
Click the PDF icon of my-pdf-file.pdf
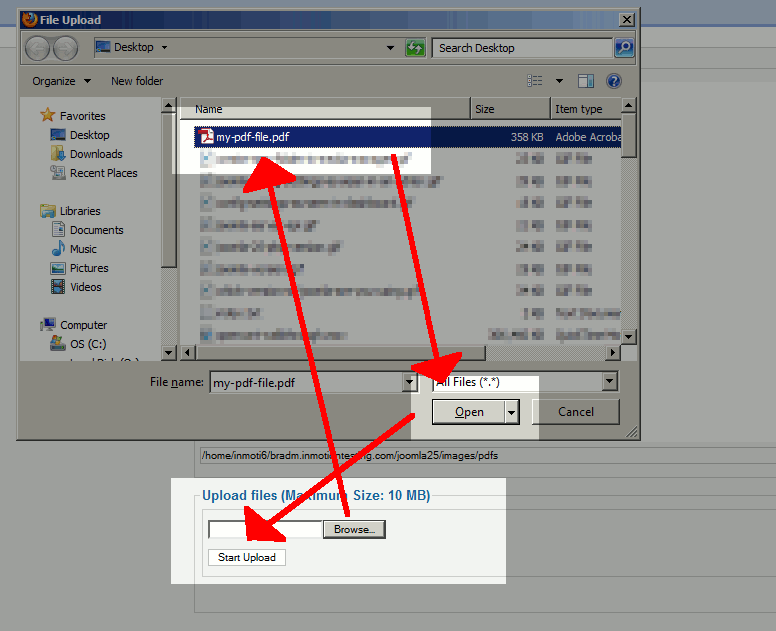point(206,136)
